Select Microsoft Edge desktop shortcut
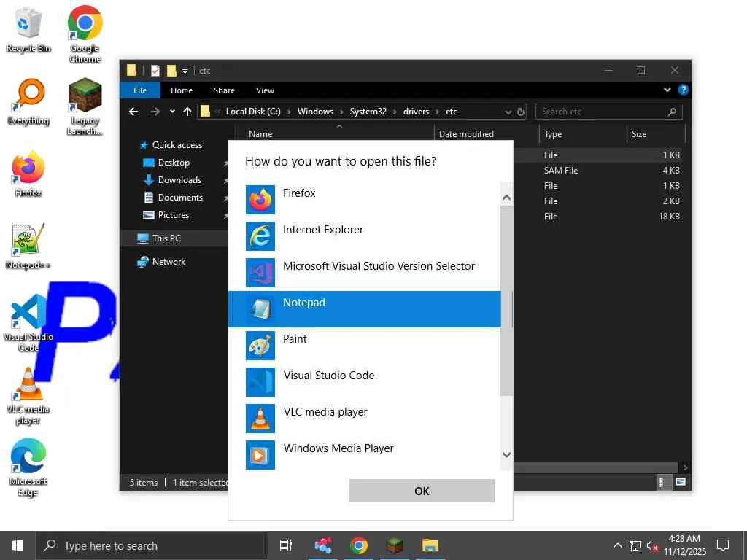The image size is (747, 560). tap(28, 467)
